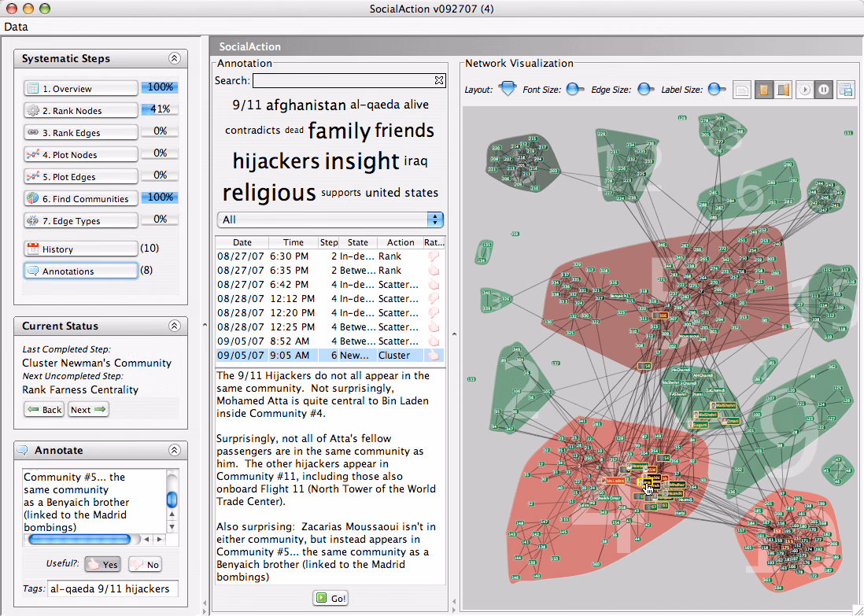This screenshot has width=864, height=616.
Task: Collapse the Systematic Steps panel
Action: pos(174,58)
